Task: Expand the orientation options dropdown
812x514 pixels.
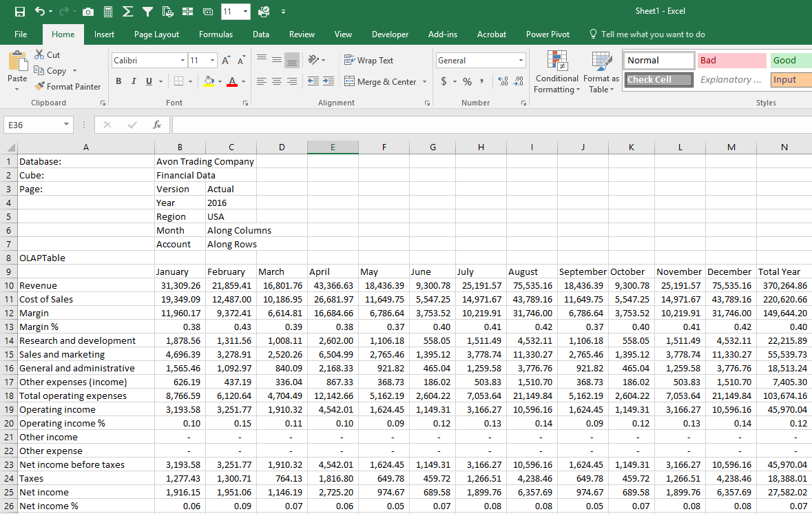Action: [x=324, y=61]
